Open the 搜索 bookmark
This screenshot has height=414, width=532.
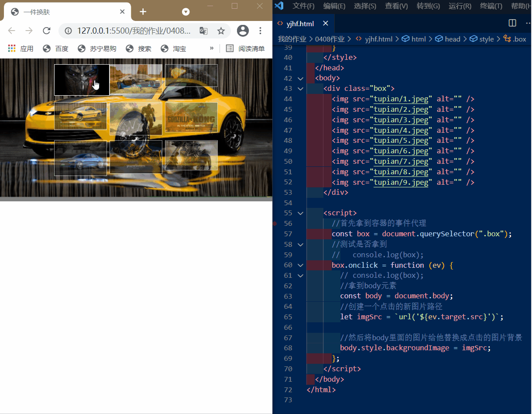coord(138,48)
